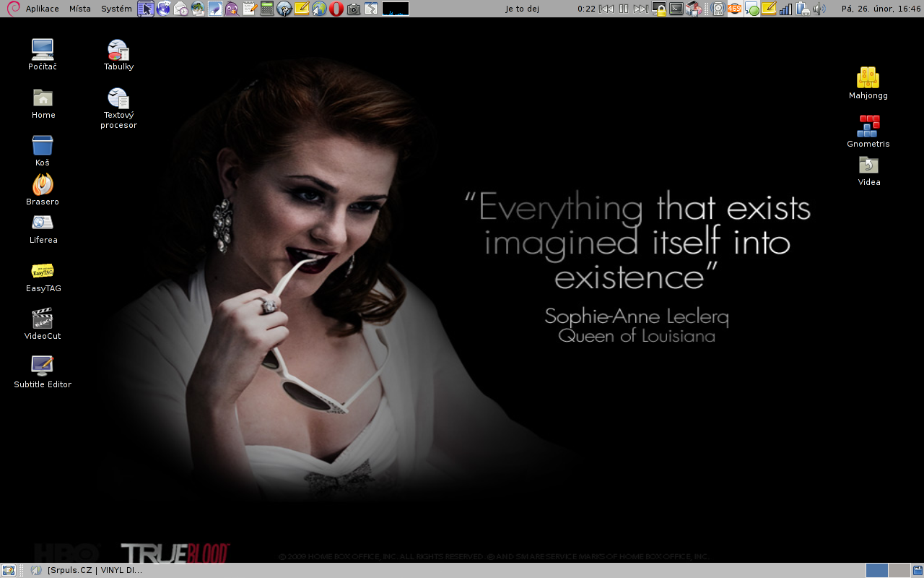924x578 pixels.
Task: Launch the Opera browser
Action: (x=336, y=9)
